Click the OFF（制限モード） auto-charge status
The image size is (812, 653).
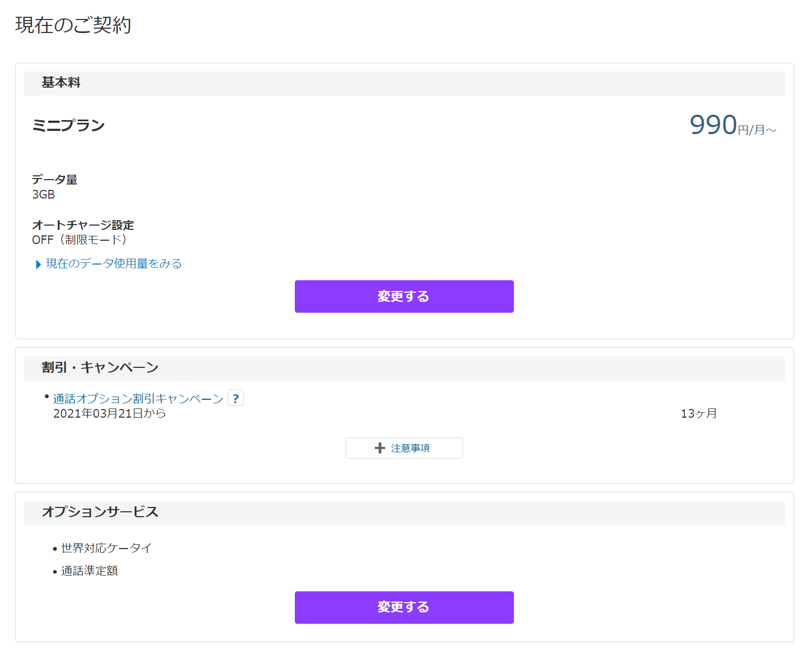coord(79,240)
